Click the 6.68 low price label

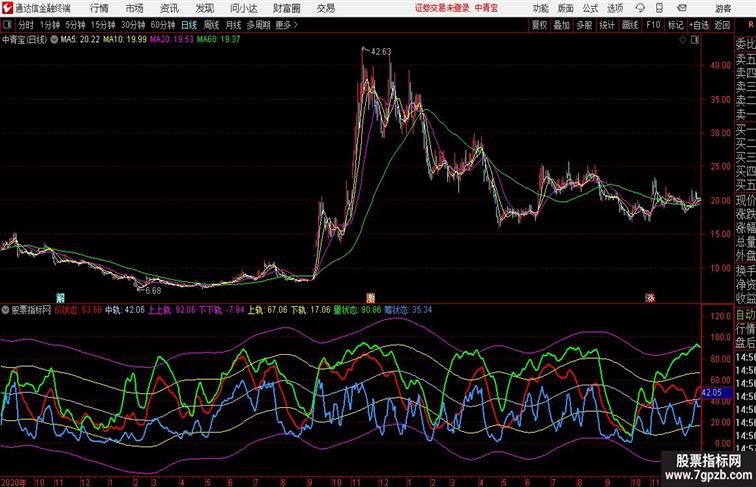(x=153, y=291)
